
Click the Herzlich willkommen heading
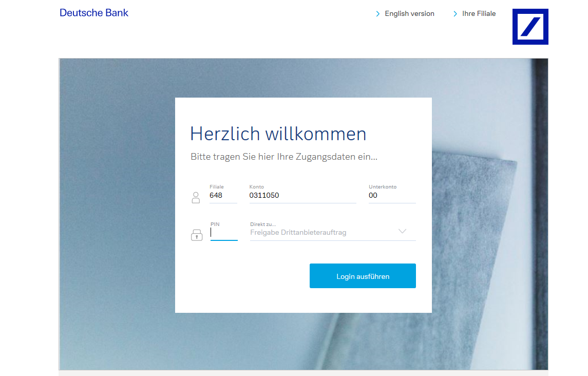pyautogui.click(x=278, y=134)
